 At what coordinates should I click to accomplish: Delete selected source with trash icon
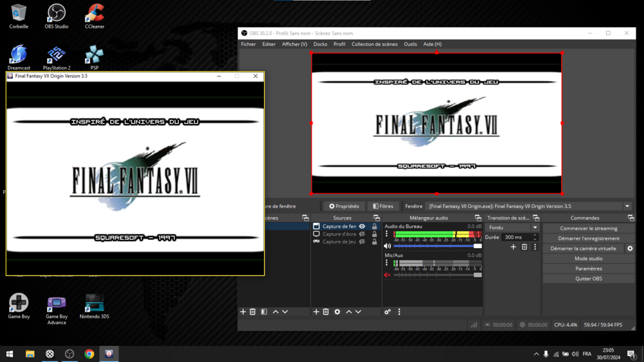click(x=326, y=312)
